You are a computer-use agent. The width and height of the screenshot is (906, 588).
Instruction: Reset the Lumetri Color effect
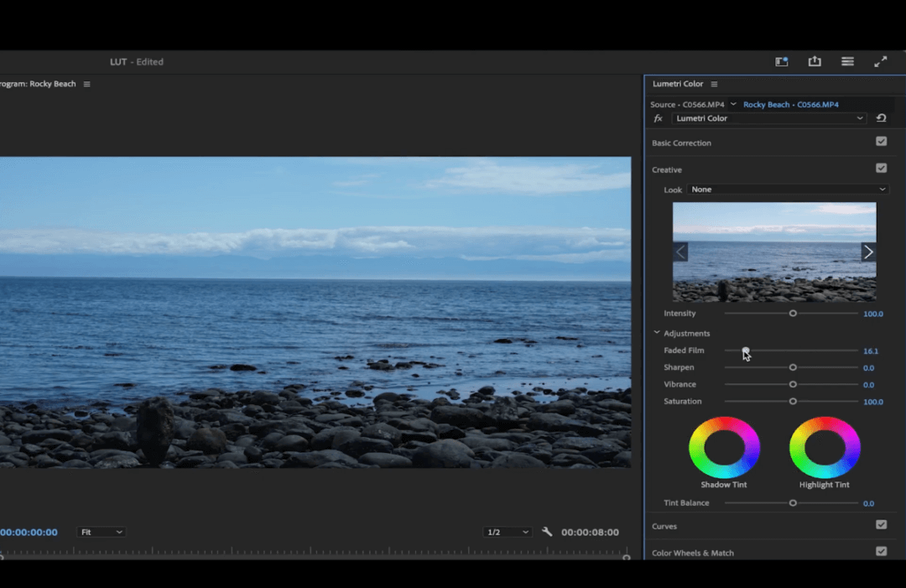point(881,118)
